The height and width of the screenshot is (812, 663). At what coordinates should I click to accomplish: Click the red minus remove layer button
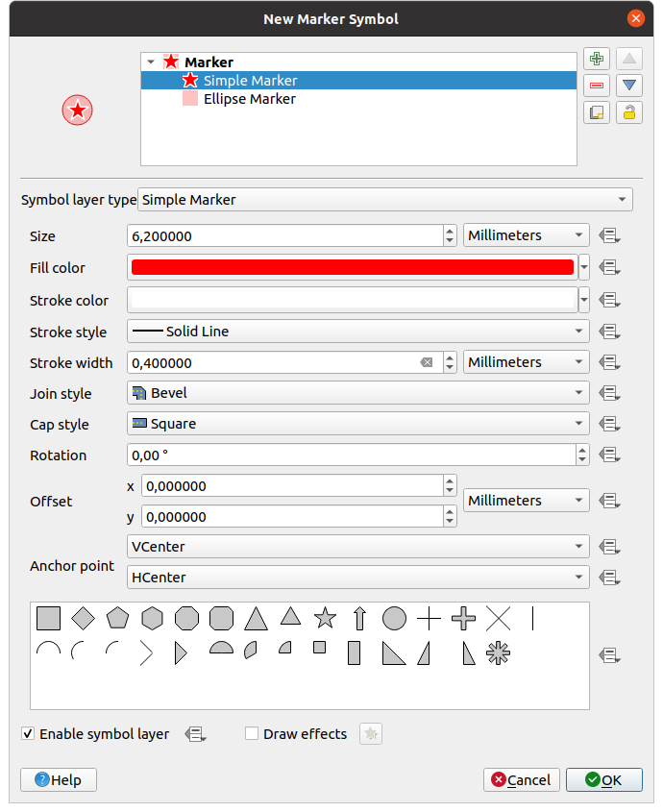[x=597, y=86]
